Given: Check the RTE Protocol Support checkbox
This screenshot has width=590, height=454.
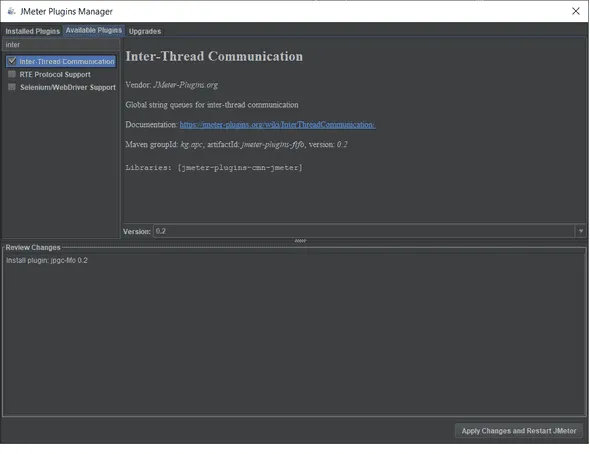Looking at the screenshot, I should tap(12, 74).
